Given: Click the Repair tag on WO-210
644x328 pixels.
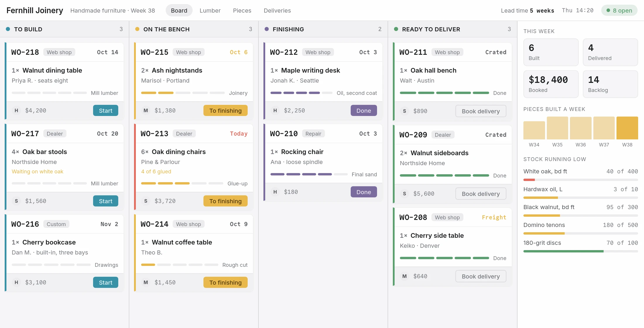Looking at the screenshot, I should point(313,134).
